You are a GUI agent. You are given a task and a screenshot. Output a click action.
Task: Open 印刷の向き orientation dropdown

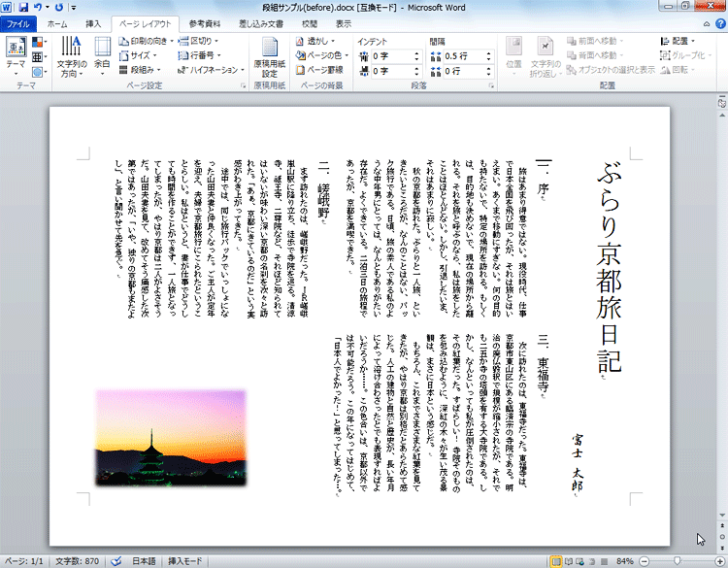pos(146,42)
